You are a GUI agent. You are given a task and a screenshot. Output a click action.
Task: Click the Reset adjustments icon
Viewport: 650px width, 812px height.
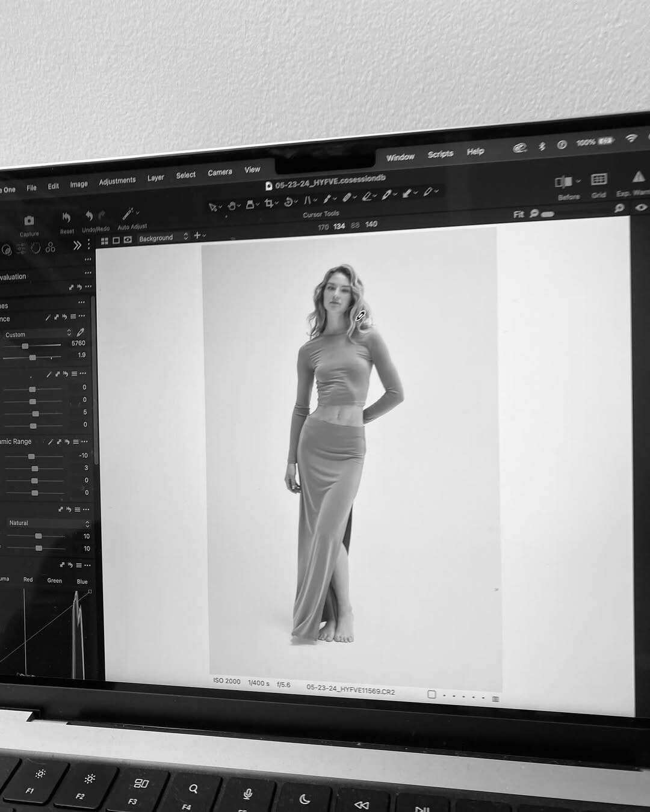66,218
